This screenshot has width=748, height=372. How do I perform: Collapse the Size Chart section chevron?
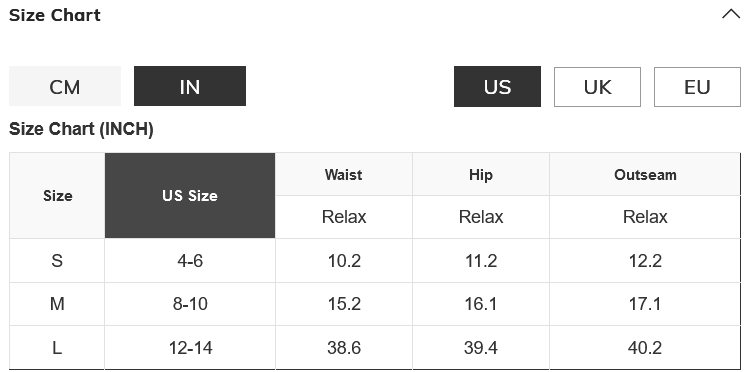point(730,14)
